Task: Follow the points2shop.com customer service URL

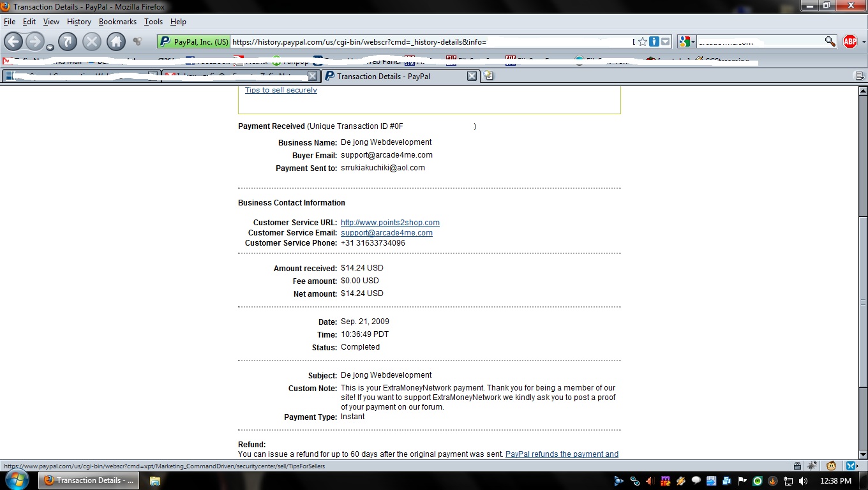Action: [x=390, y=223]
